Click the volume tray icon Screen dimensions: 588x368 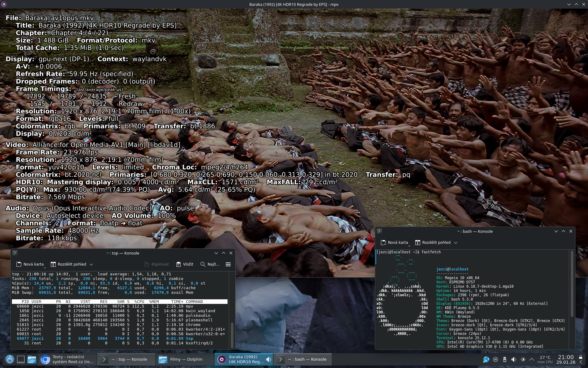514,359
